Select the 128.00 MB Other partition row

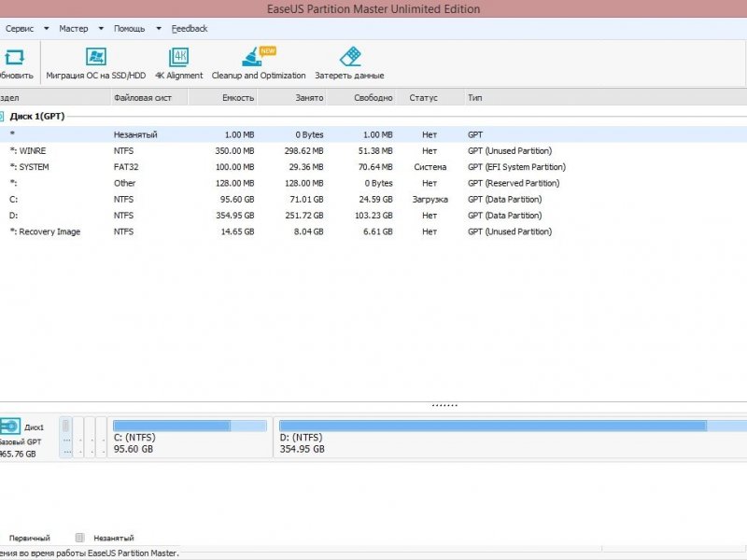point(373,183)
